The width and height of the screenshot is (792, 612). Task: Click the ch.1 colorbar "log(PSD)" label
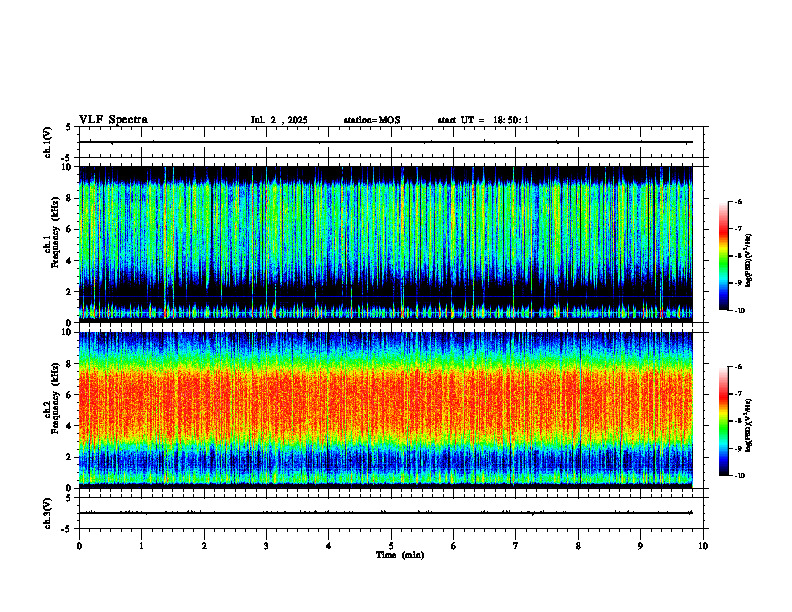749,261
